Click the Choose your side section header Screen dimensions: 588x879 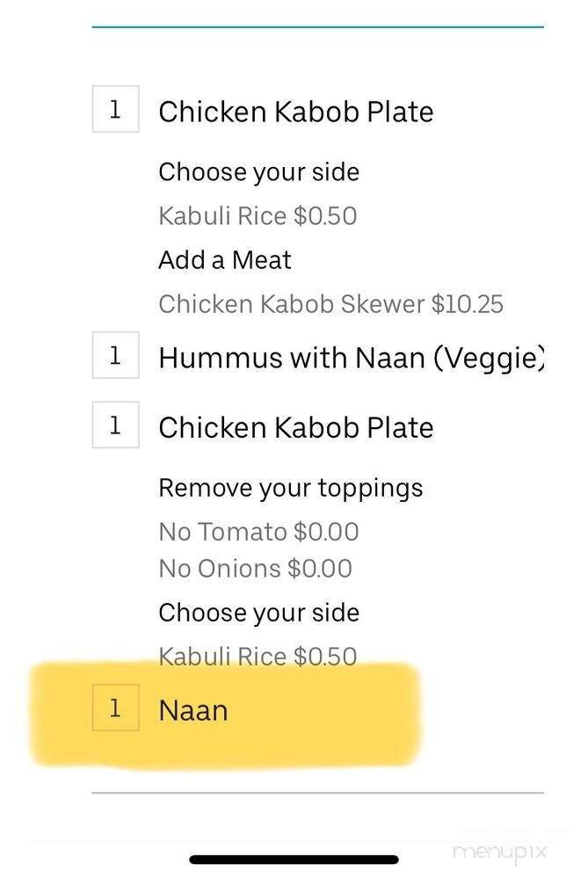coord(259,171)
